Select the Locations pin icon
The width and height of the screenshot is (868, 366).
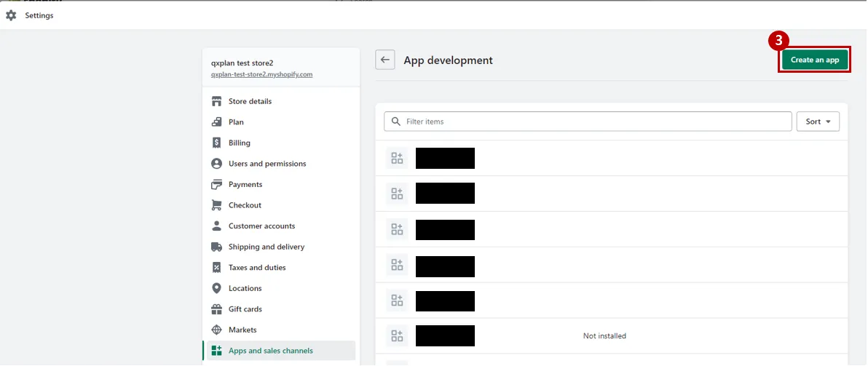217,288
